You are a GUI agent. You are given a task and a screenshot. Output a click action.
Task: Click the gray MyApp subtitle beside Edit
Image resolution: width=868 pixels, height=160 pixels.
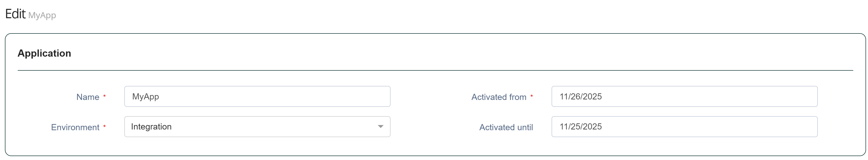pos(42,16)
